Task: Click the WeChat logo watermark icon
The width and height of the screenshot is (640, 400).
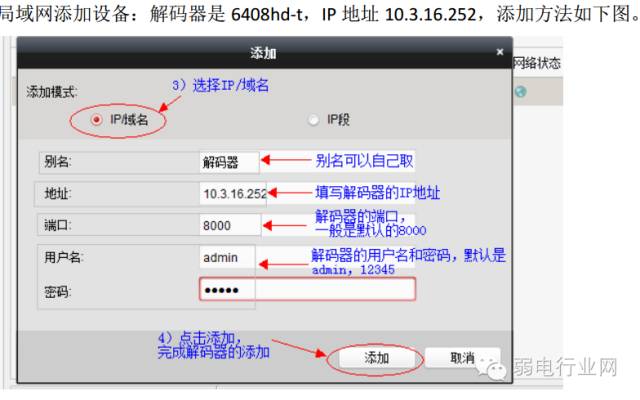Action: coord(492,367)
